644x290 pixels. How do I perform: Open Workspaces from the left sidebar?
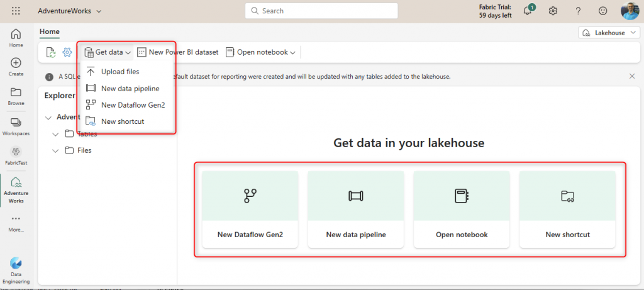pos(16,125)
